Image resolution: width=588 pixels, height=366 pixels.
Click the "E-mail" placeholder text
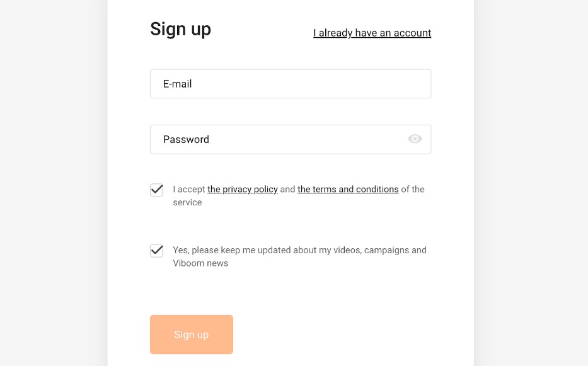177,84
